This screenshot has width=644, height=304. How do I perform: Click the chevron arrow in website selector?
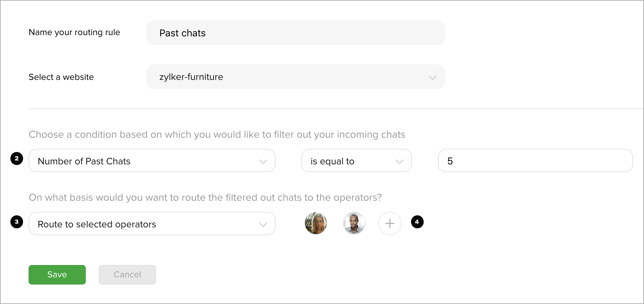(432, 78)
